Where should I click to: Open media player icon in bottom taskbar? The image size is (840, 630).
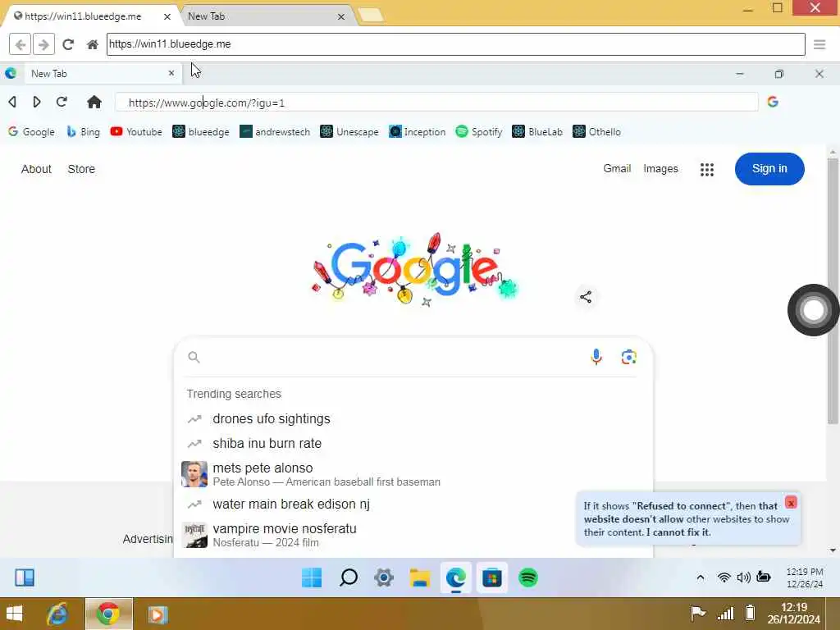pos(157,614)
